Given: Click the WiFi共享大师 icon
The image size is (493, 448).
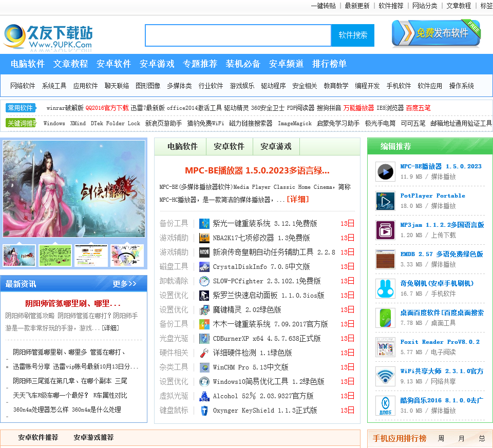Looking at the screenshot, I should coord(385,376).
